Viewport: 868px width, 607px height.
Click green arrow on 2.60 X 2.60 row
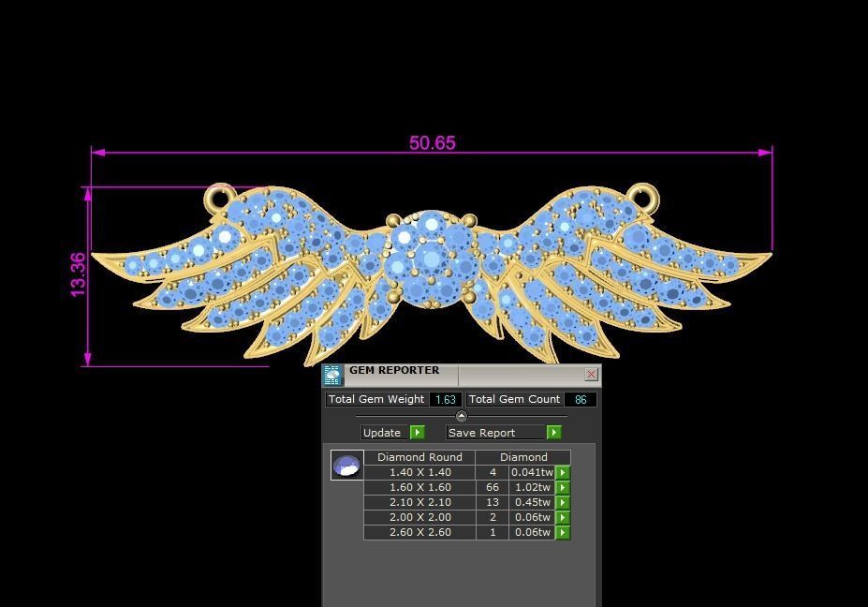coord(563,532)
